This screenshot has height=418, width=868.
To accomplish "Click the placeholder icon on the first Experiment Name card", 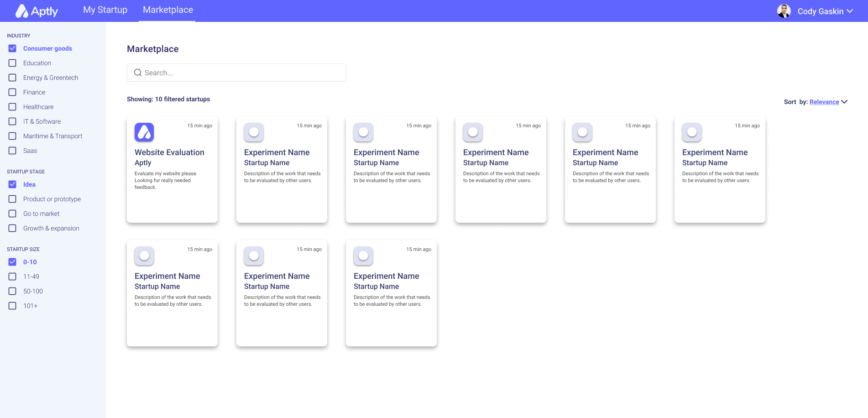I will tap(253, 132).
